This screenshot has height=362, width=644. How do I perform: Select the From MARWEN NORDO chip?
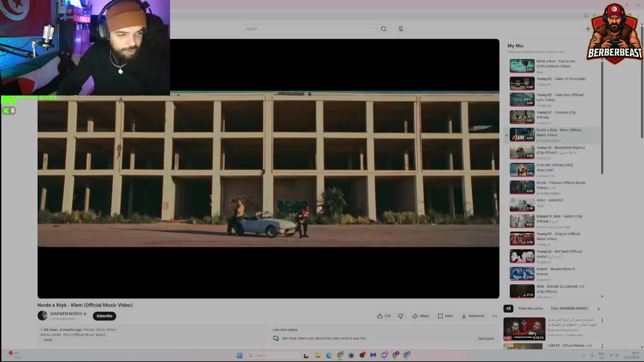(x=569, y=308)
